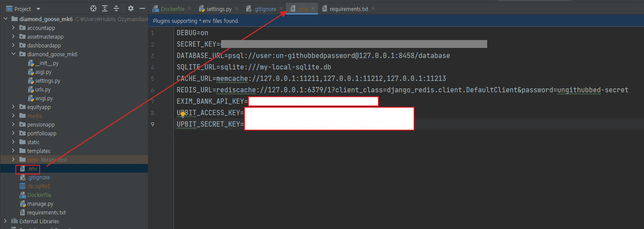Screen dimensions: 644x229
Task: Expand the pensionapp folder
Action: pos(13,124)
